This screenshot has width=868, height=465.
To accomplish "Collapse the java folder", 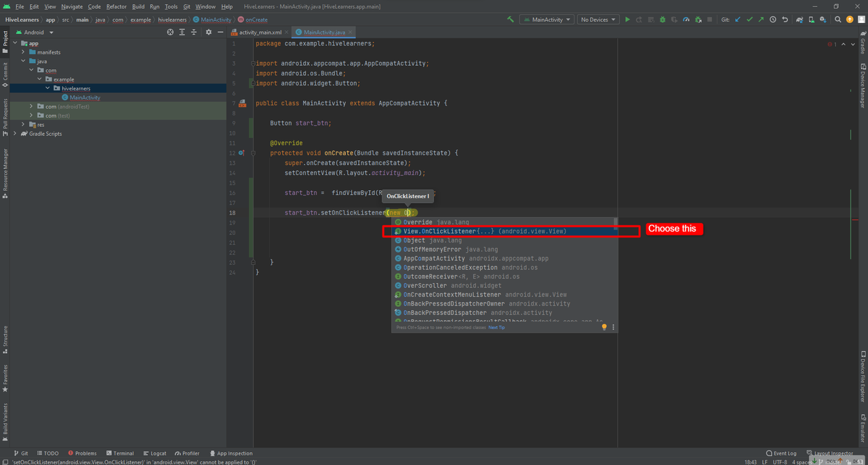I will (x=23, y=61).
